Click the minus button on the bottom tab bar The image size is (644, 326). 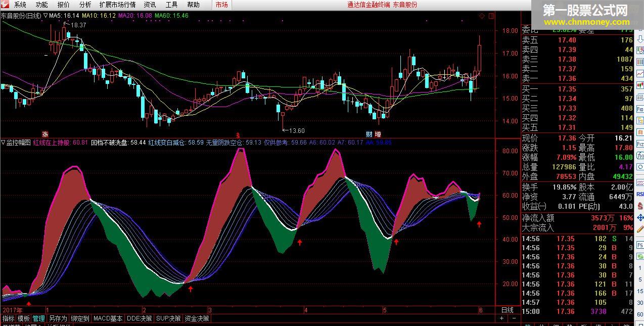(514, 318)
